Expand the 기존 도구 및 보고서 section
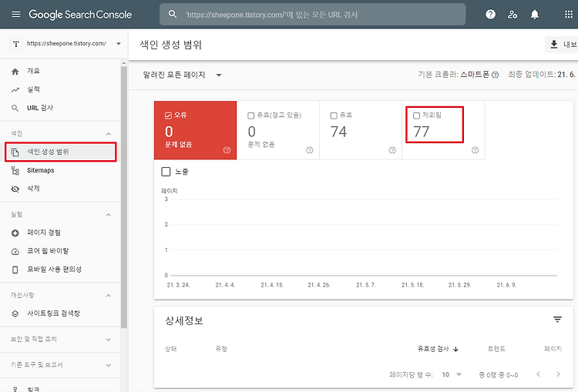This screenshot has height=392, width=578. (109, 366)
